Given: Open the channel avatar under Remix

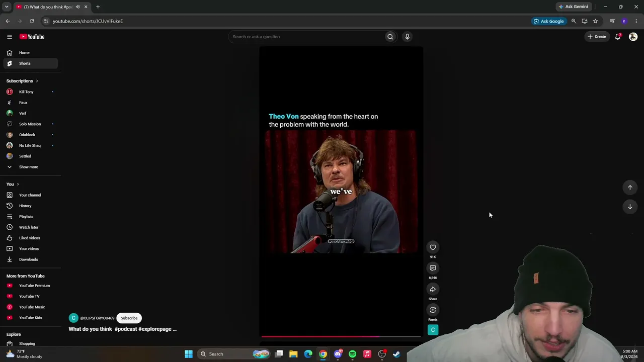Looking at the screenshot, I should coord(433,330).
